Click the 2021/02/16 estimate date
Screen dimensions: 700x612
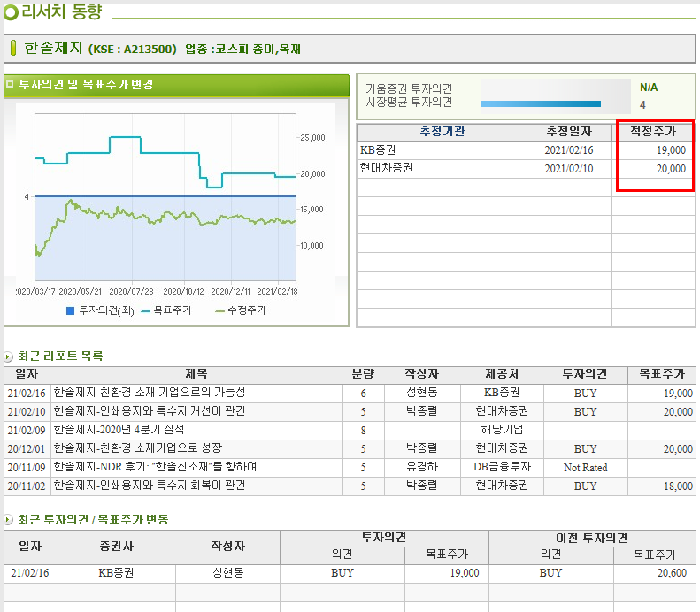[x=569, y=150]
